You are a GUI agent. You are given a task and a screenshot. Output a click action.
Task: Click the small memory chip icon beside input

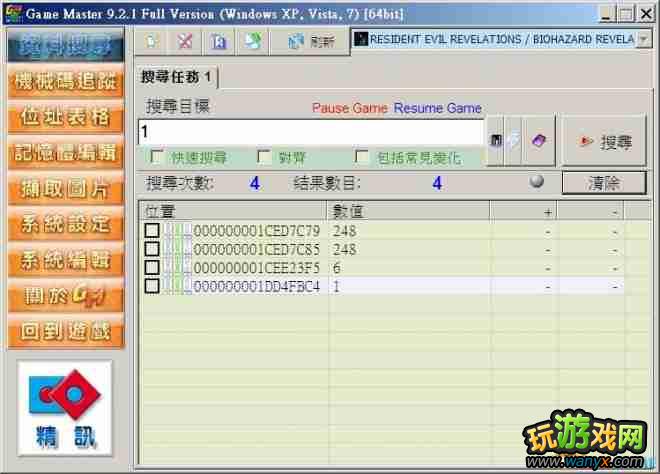[496, 142]
